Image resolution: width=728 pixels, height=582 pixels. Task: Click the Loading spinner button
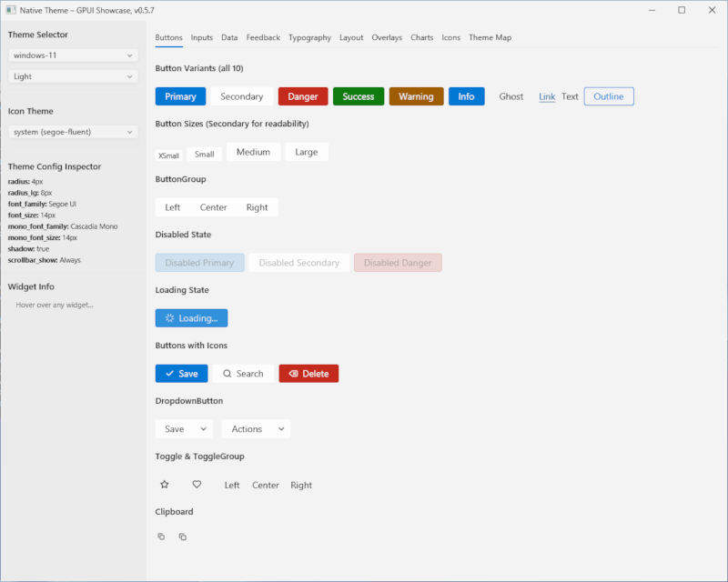tap(191, 318)
